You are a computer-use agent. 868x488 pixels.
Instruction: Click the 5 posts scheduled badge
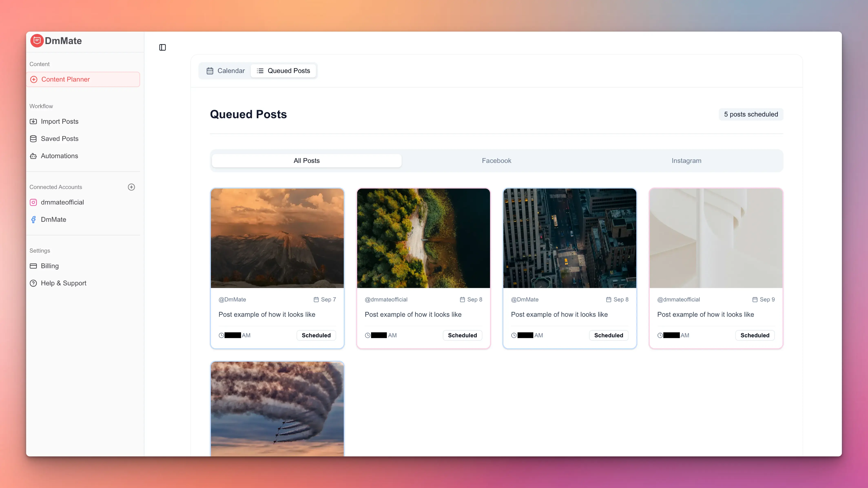click(751, 114)
